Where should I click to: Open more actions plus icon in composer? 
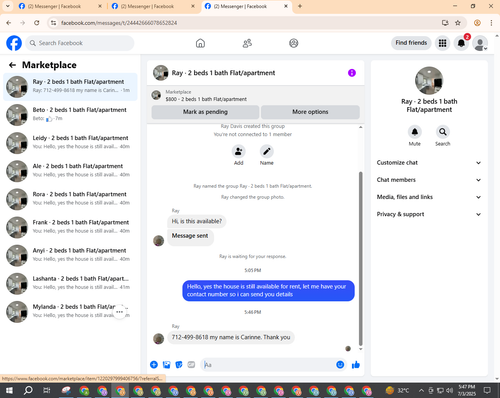pyautogui.click(x=154, y=365)
